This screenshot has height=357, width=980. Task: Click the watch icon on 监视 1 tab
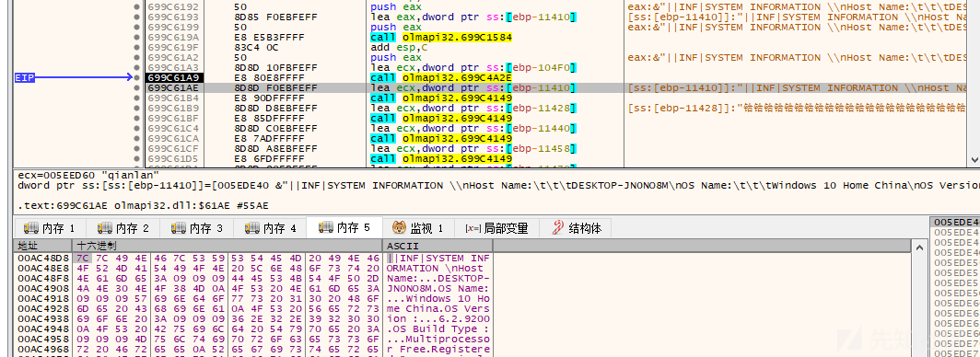(399, 228)
